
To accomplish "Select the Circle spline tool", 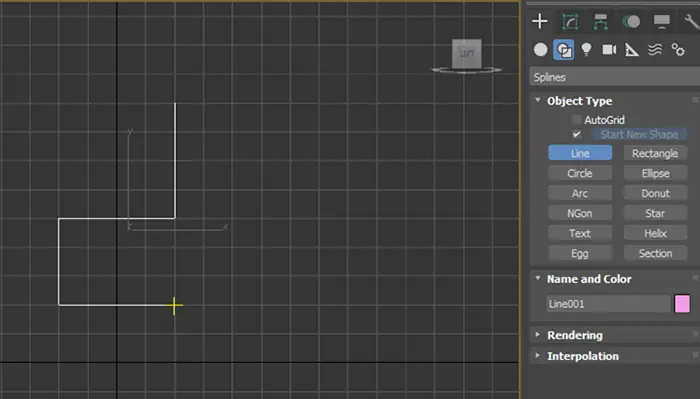I will pos(580,173).
